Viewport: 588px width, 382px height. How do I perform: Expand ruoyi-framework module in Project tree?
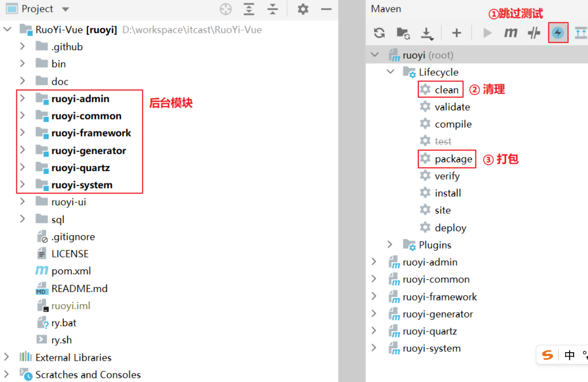tap(22, 132)
